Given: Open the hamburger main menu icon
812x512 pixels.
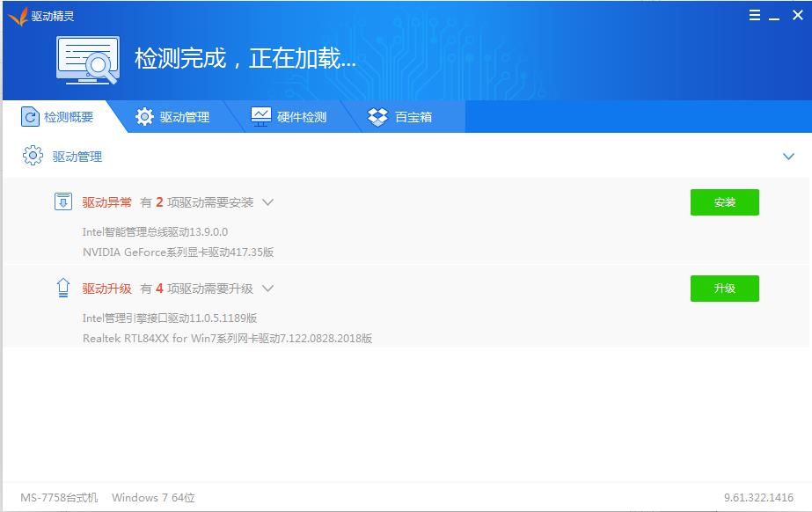Looking at the screenshot, I should tap(755, 15).
